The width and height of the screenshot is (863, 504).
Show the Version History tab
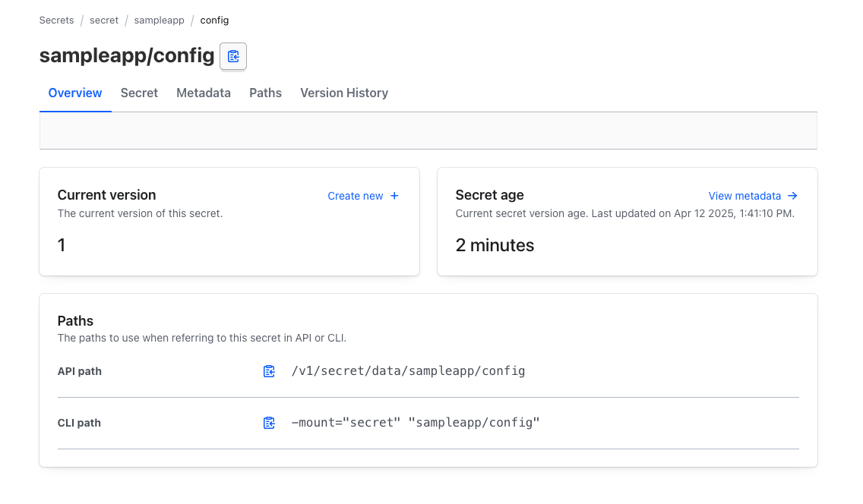[344, 93]
